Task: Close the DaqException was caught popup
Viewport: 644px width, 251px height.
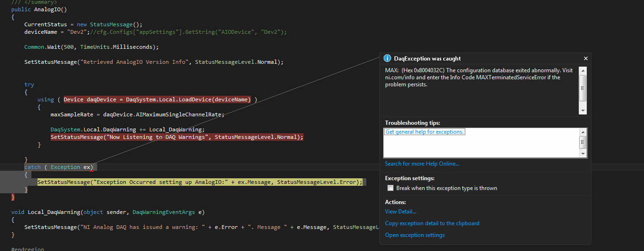Action: tap(585, 59)
